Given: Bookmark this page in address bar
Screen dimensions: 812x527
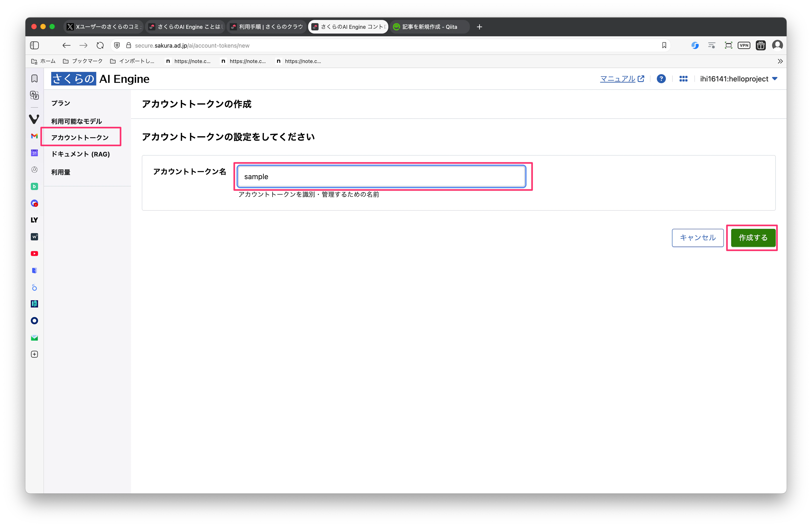Looking at the screenshot, I should pos(664,45).
